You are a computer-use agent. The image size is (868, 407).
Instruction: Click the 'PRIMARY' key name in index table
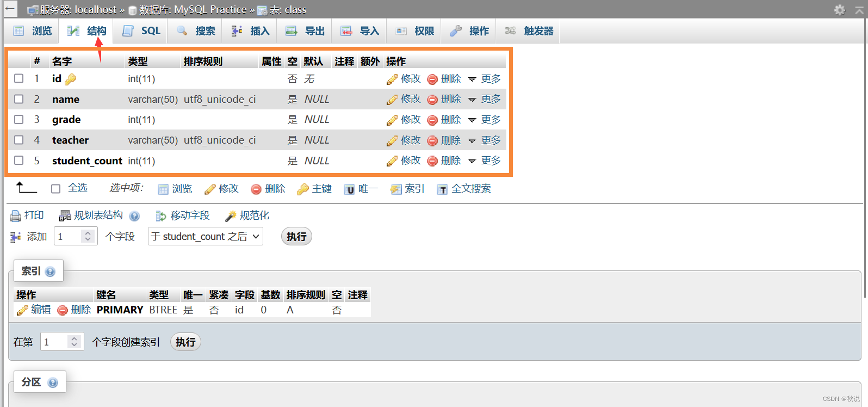pos(120,310)
